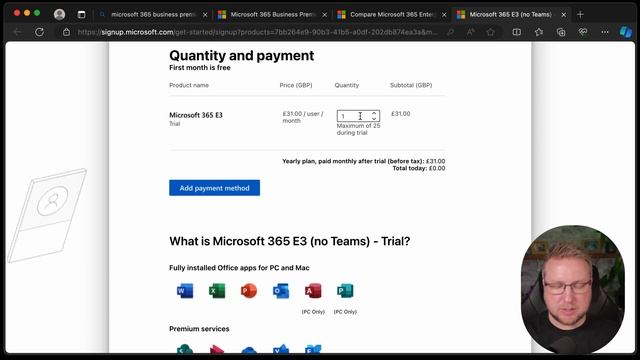
Task: Open split screen view
Action: (517, 32)
